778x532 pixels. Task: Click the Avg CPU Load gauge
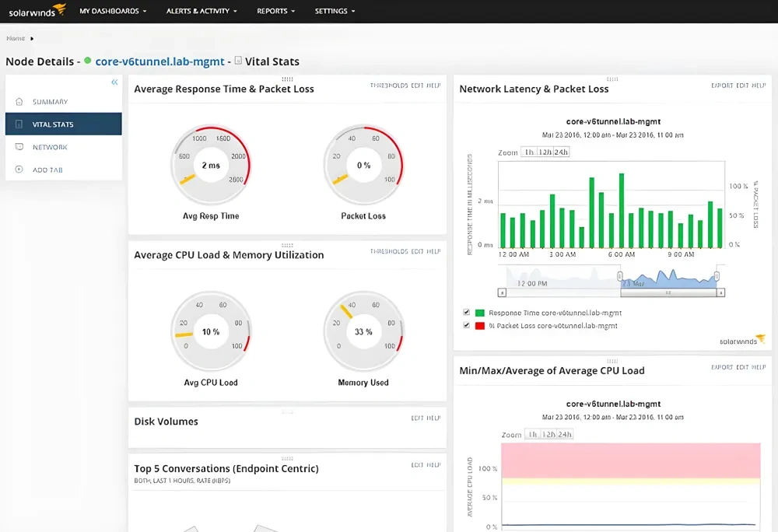click(211, 331)
